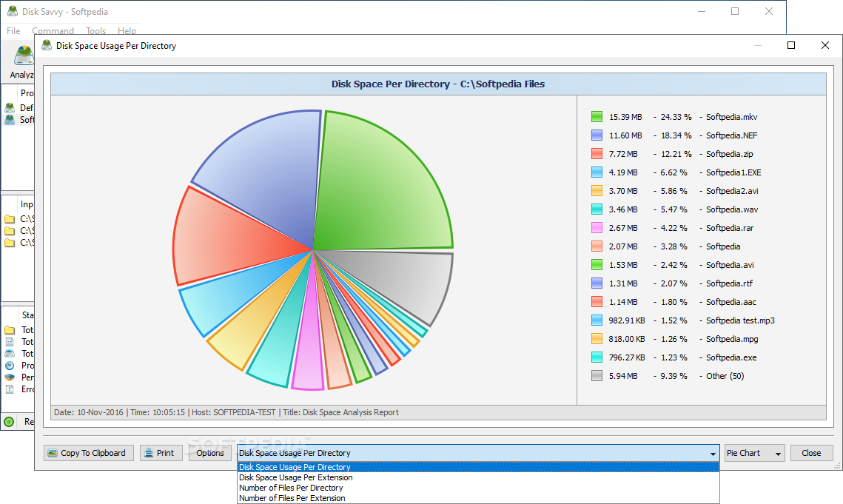The width and height of the screenshot is (843, 504).
Task: Open the Help menu in the Disk Savvy window
Action: pyautogui.click(x=127, y=30)
